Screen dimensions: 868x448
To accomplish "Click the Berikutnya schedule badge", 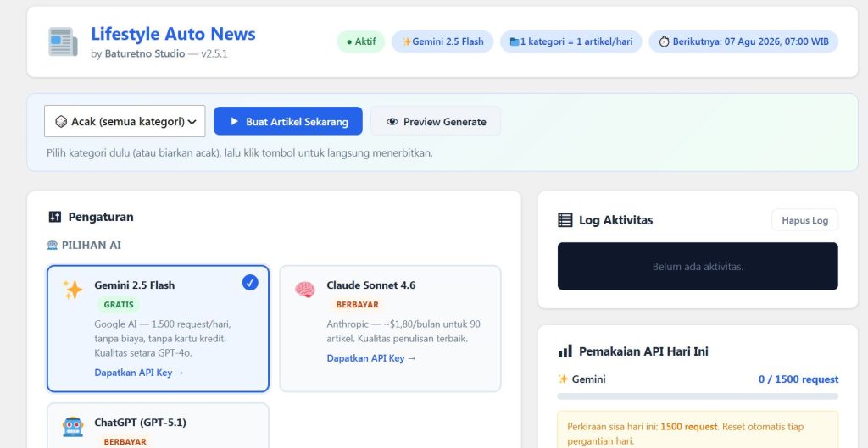I will coord(743,41).
